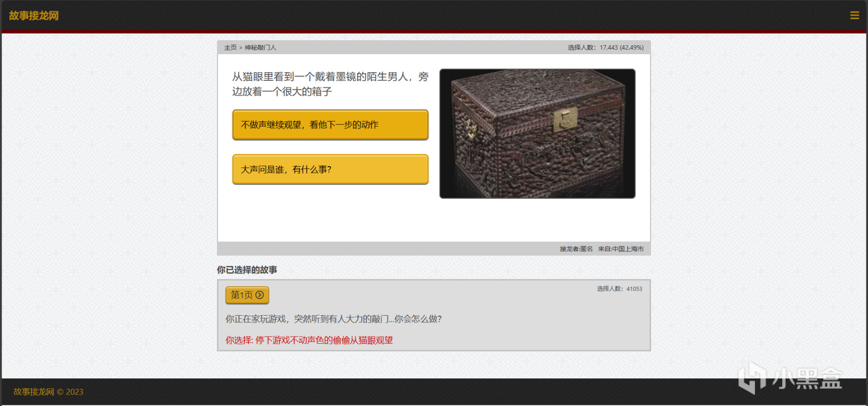The width and height of the screenshot is (868, 406).
Task: Click the 接龙者:匿名 author label
Action: click(x=576, y=249)
